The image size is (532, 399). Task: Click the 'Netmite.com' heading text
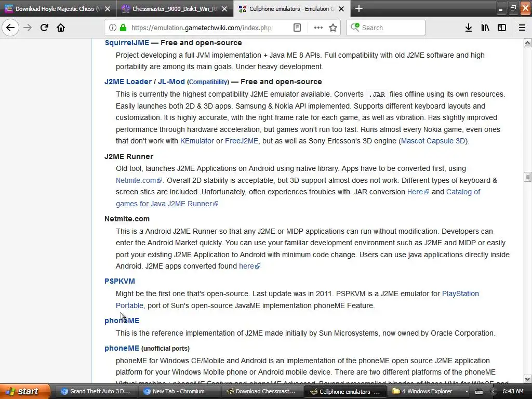coord(127,219)
